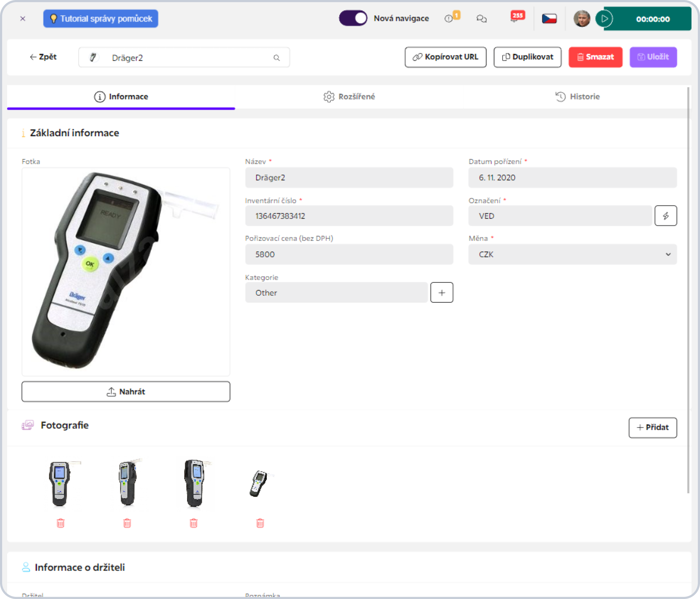Open the Měna CZK dropdown

point(573,254)
